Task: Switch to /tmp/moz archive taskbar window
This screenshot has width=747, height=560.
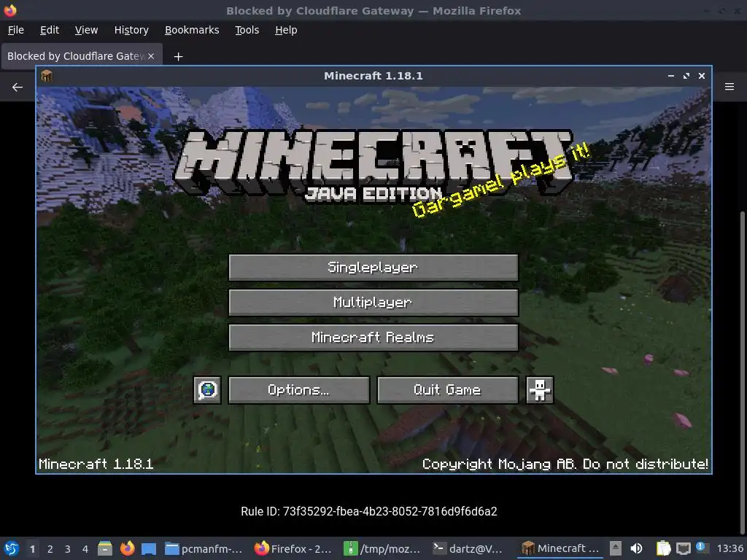Action: tap(382, 548)
